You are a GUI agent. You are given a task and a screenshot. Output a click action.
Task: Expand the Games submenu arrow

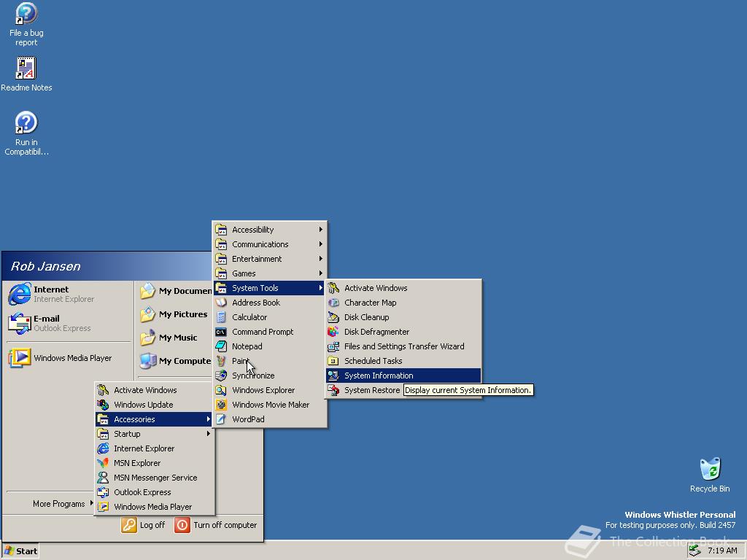coord(321,273)
